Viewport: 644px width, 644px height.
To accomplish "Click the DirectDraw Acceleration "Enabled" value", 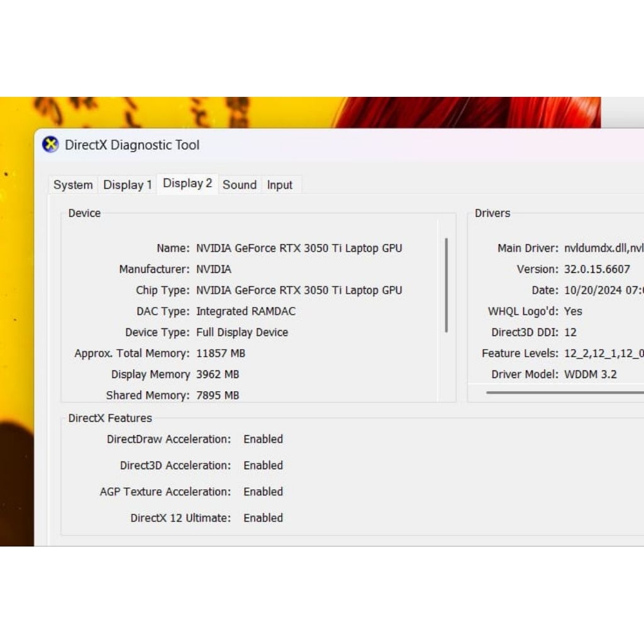I will [x=263, y=439].
